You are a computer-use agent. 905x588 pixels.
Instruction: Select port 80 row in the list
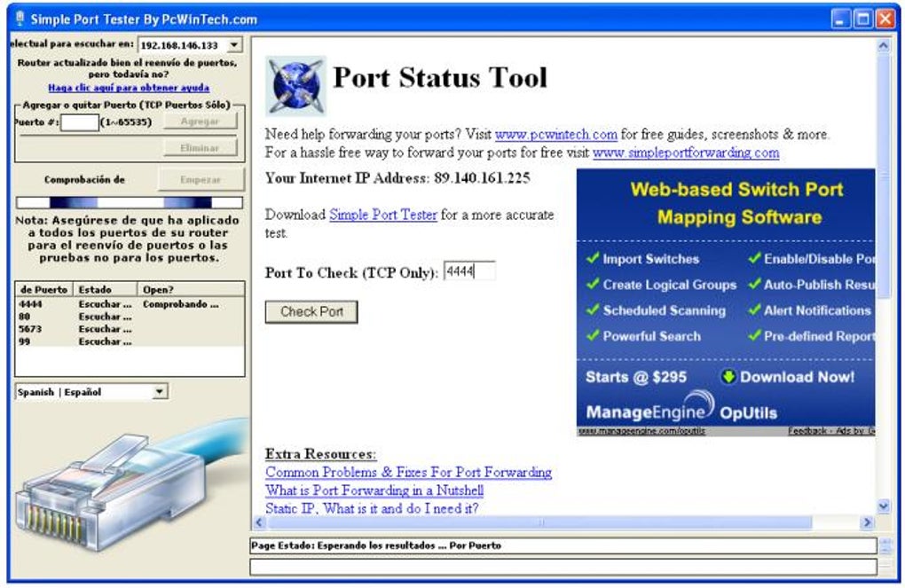click(x=130, y=317)
